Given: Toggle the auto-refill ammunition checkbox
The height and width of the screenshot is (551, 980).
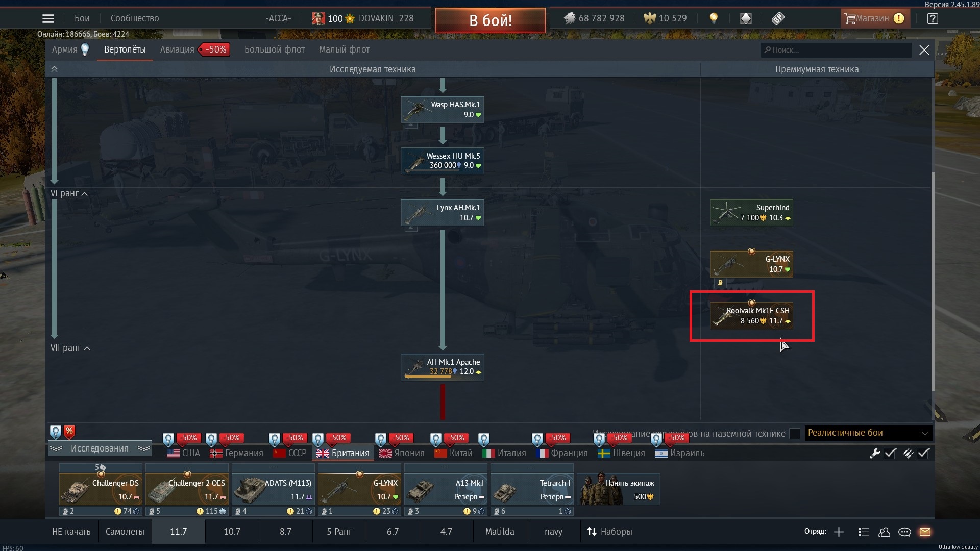Looking at the screenshot, I should pyautogui.click(x=923, y=453).
